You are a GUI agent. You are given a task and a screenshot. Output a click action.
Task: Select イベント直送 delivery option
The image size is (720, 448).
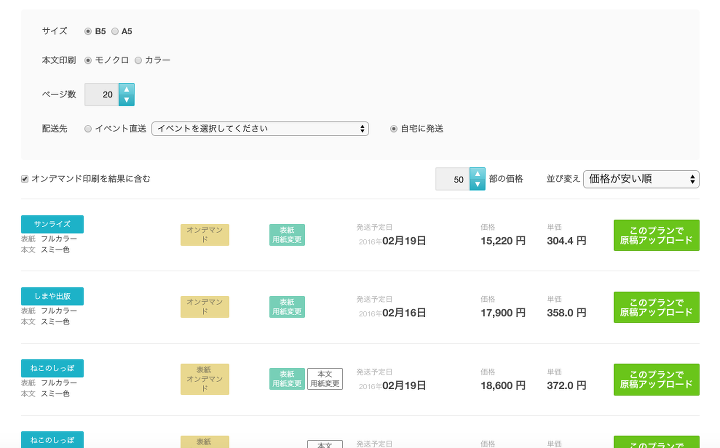[88, 129]
